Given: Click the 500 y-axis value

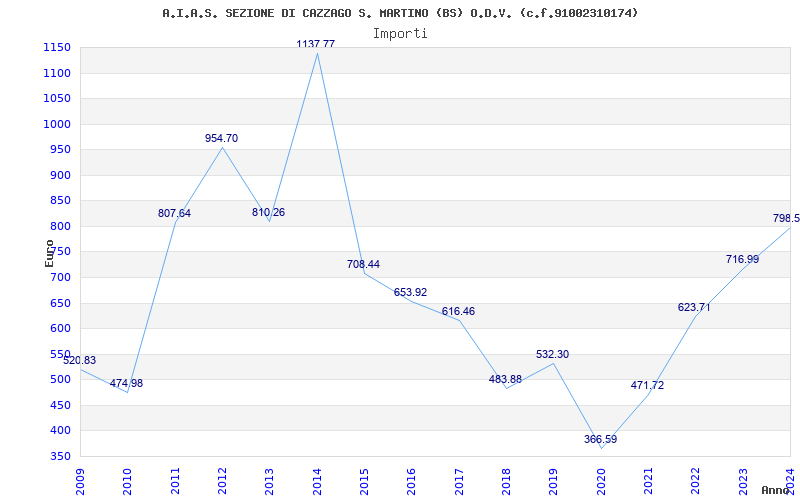Looking at the screenshot, I should point(61,380).
